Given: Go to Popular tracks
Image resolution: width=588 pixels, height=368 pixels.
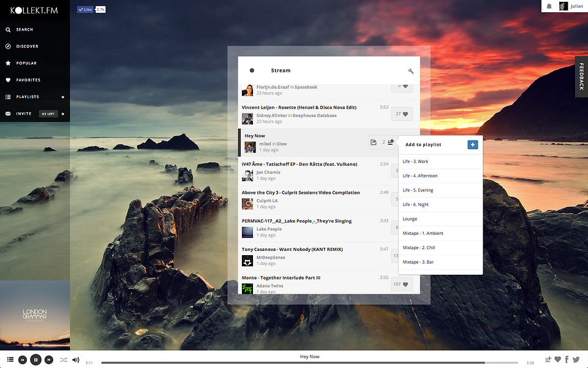Looking at the screenshot, I should tap(26, 63).
